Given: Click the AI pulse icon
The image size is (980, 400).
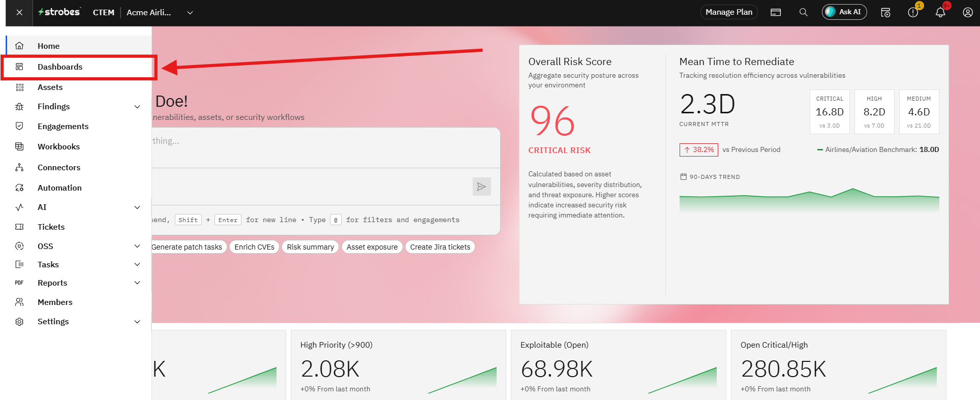Looking at the screenshot, I should tap(19, 207).
